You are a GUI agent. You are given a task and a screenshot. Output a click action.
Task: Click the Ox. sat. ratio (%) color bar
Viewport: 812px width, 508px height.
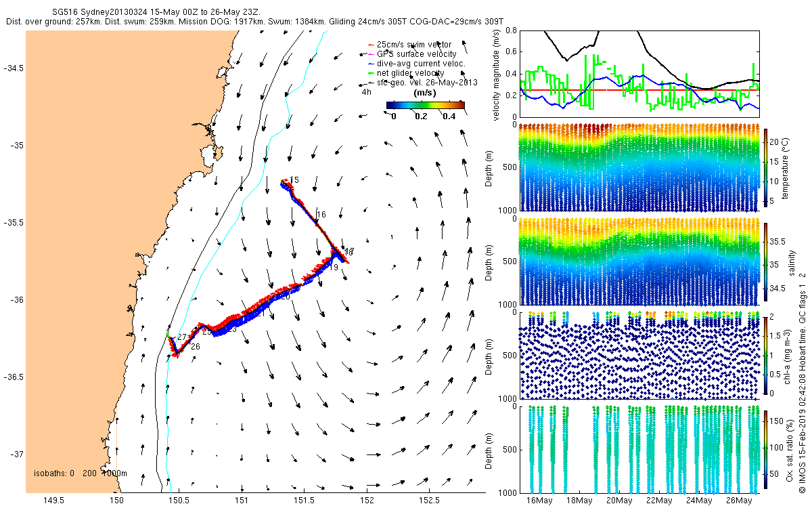765,450
